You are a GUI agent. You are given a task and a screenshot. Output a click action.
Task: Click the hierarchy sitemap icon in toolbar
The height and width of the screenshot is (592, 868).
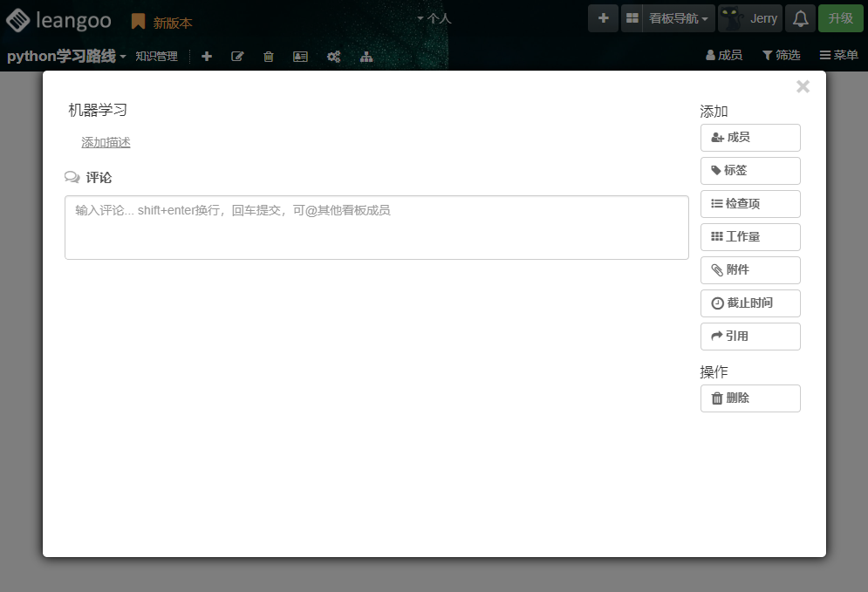pyautogui.click(x=366, y=56)
